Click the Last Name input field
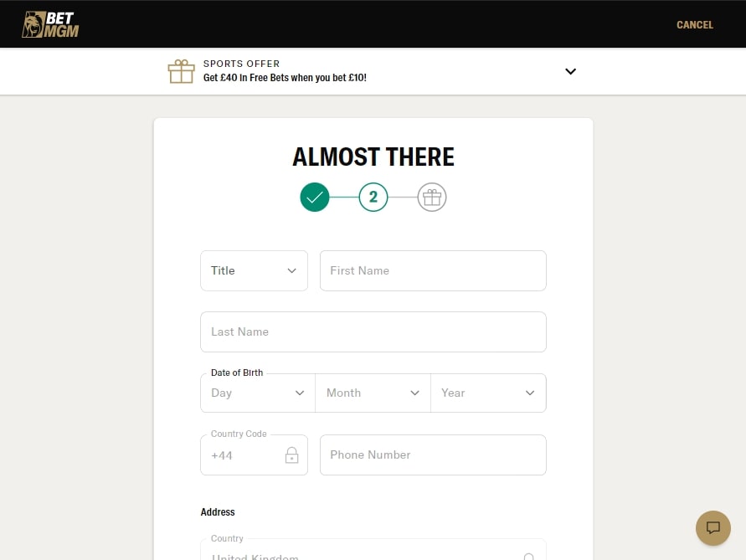 pos(373,331)
